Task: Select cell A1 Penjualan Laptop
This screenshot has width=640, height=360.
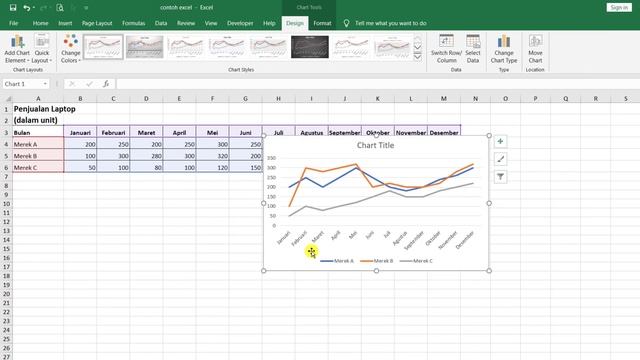Action: 38,109
